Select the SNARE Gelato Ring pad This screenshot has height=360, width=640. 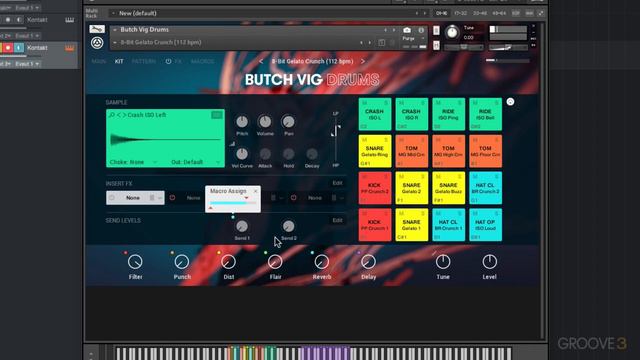click(x=375, y=151)
